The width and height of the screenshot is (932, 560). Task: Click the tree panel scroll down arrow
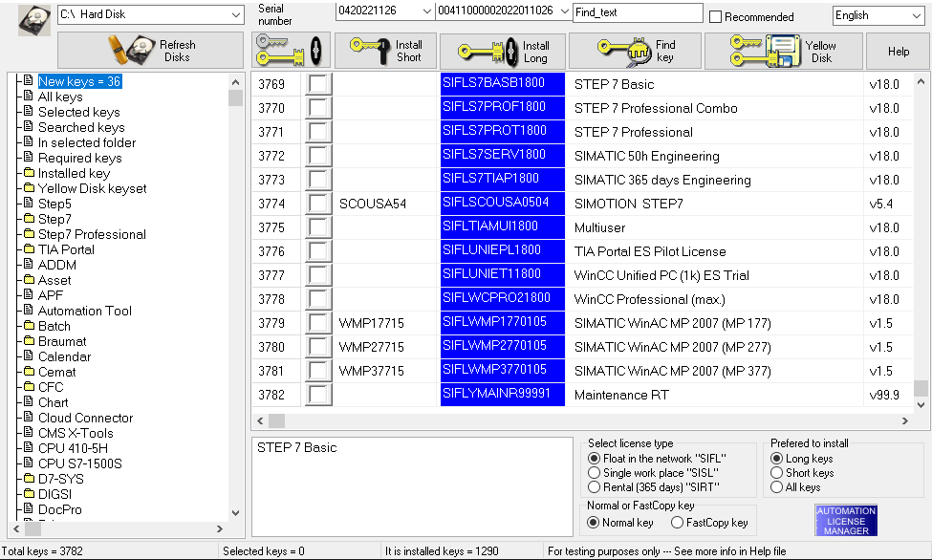[x=235, y=512]
